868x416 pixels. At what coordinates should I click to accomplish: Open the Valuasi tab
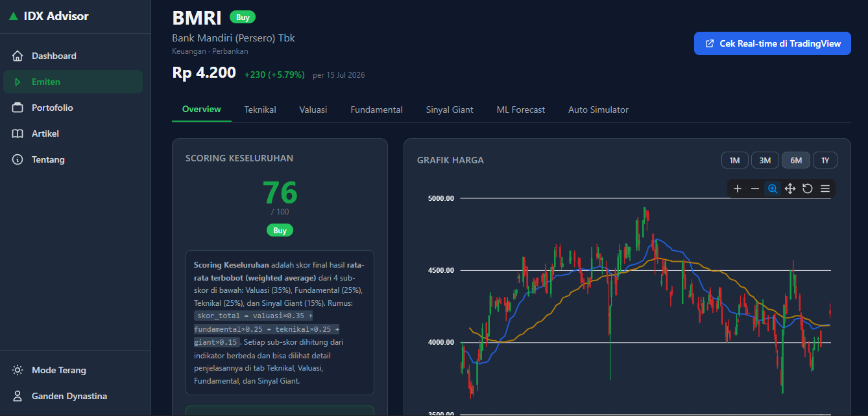[313, 110]
